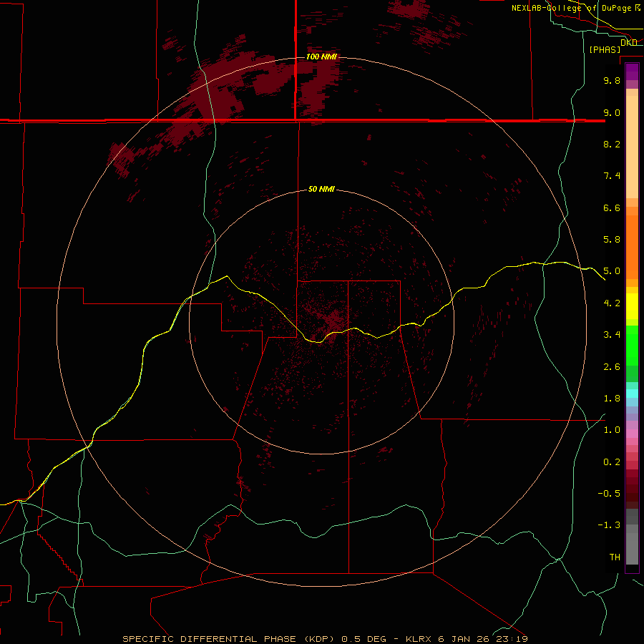Image resolution: width=644 pixels, height=644 pixels.
Task: Click the [PHAS] legend unit label
Action: (605, 49)
